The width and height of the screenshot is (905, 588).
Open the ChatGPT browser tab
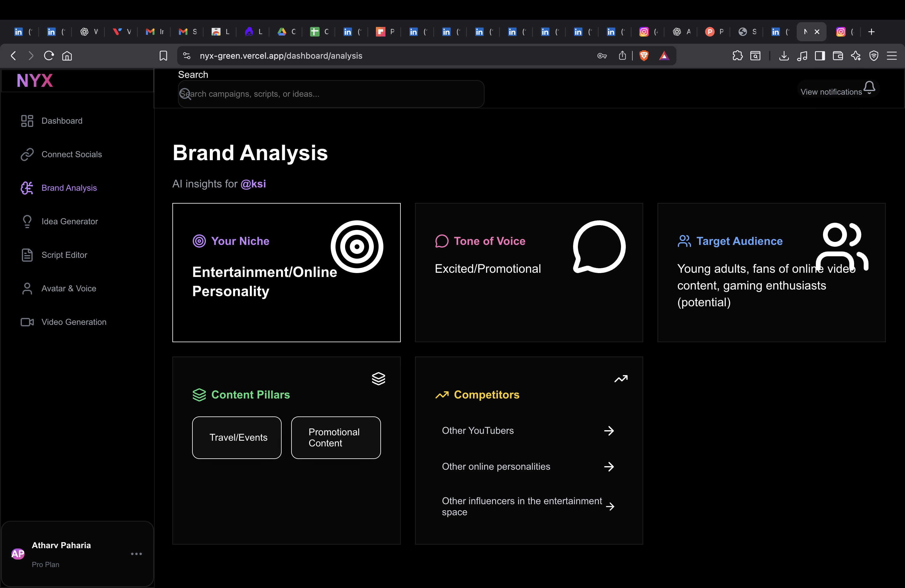(679, 31)
